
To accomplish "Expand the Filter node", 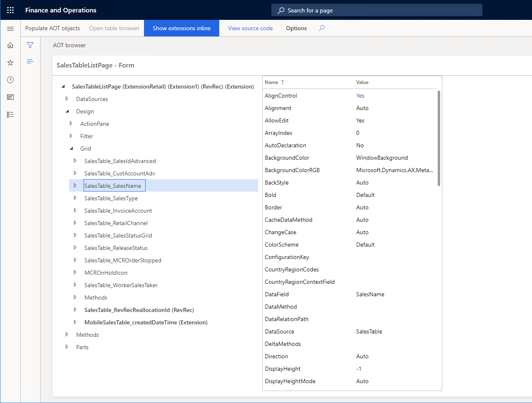I will pyautogui.click(x=71, y=136).
